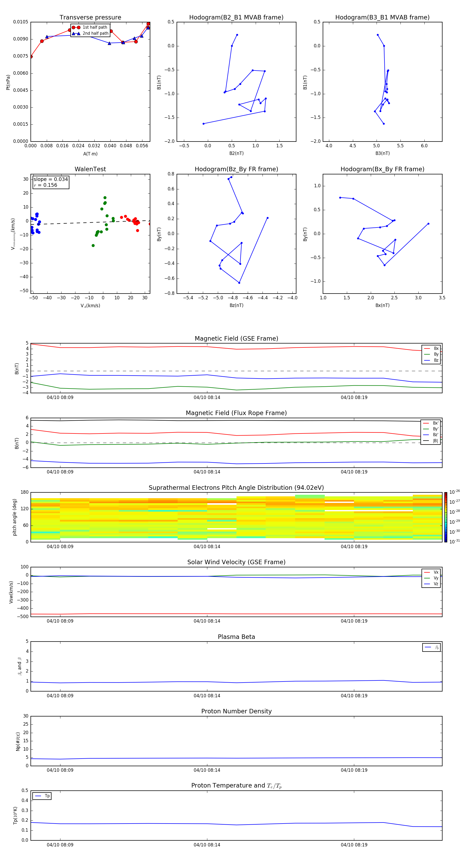Click the "Bz(nT)" x-axis label

click(x=236, y=305)
